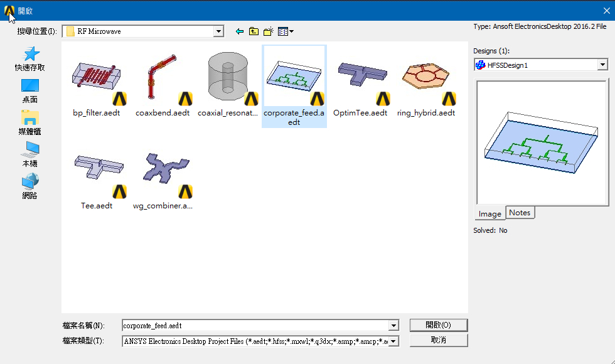Create a new folder
Viewport: 615px width, 364px height.
point(269,31)
